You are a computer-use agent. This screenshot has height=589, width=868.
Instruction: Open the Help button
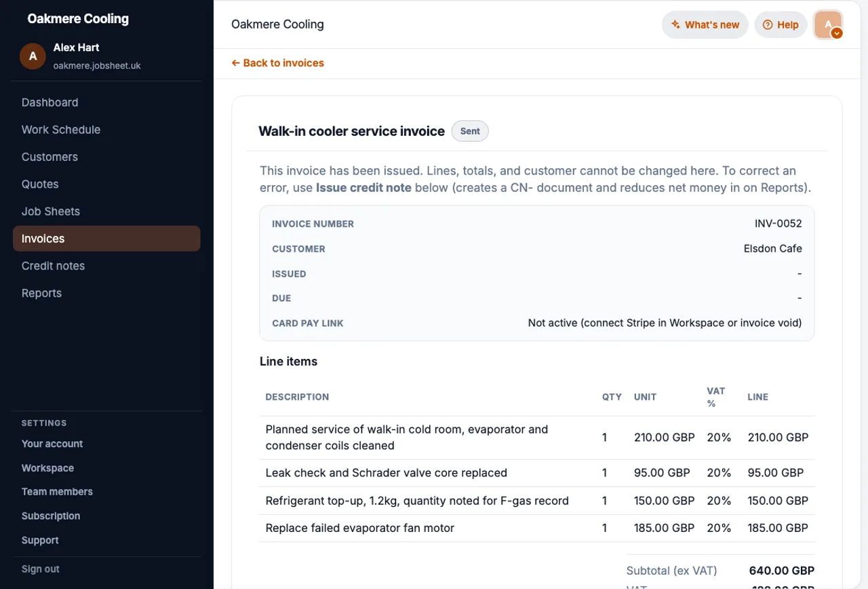[781, 25]
